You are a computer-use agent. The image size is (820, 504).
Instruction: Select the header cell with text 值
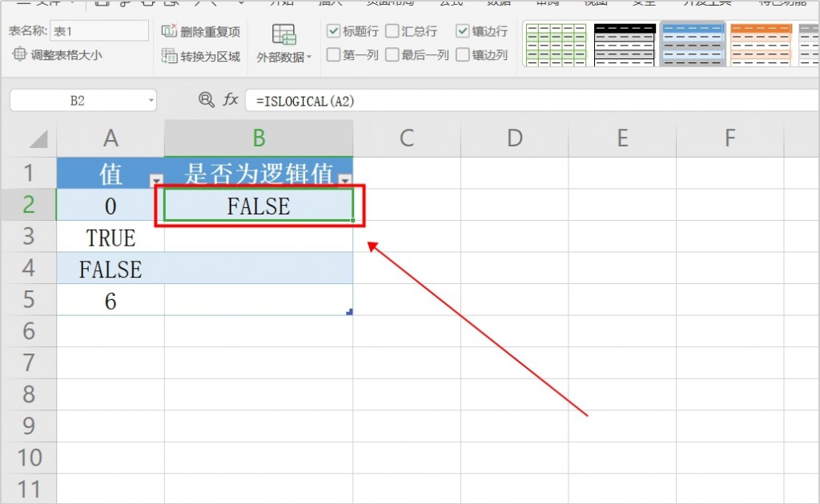coord(111,173)
